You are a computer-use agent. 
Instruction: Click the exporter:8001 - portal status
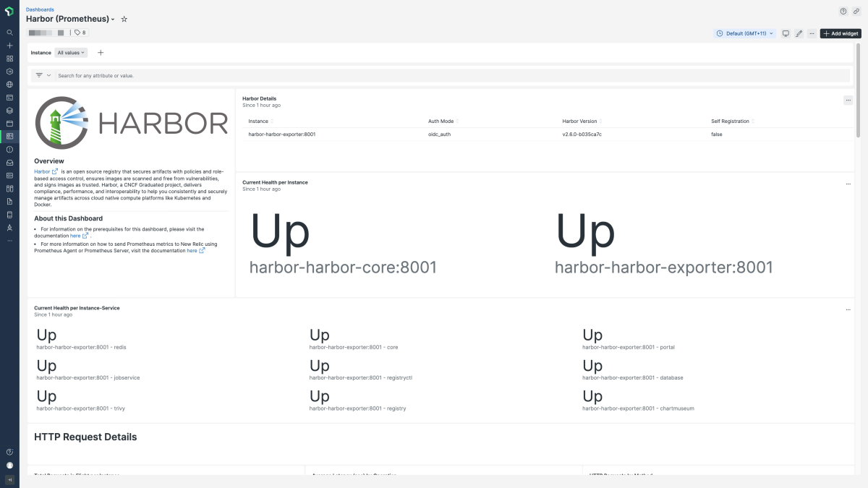coord(629,339)
